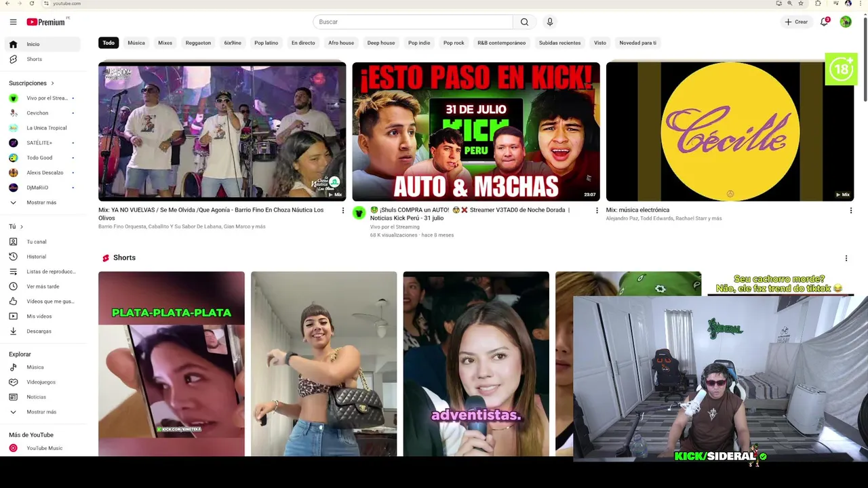Open the Pop rock chip
The height and width of the screenshot is (488, 868).
(454, 43)
